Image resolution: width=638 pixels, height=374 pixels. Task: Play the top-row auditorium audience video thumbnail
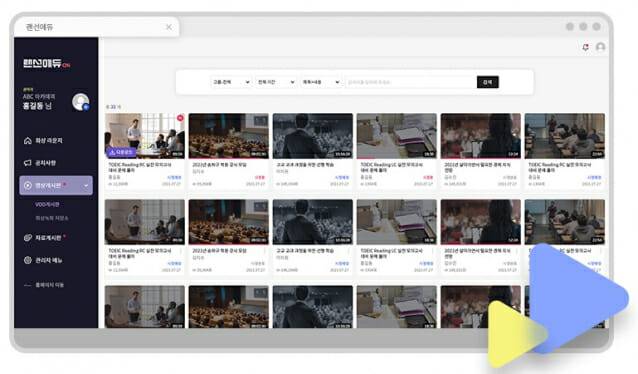(229, 136)
